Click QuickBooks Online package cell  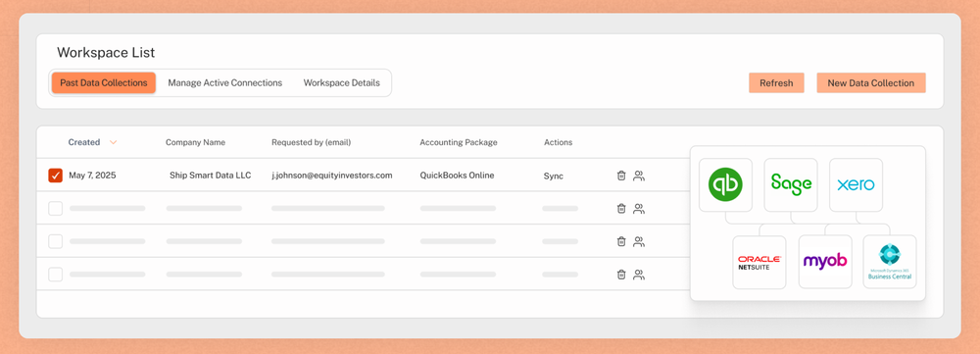(x=457, y=176)
